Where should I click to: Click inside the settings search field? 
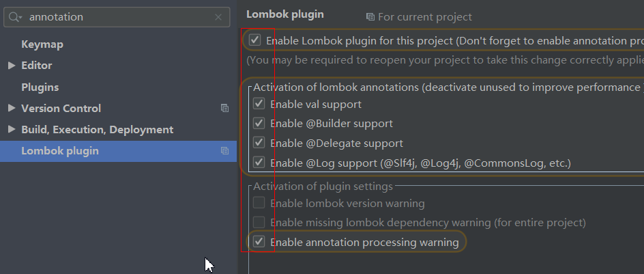pos(116,17)
